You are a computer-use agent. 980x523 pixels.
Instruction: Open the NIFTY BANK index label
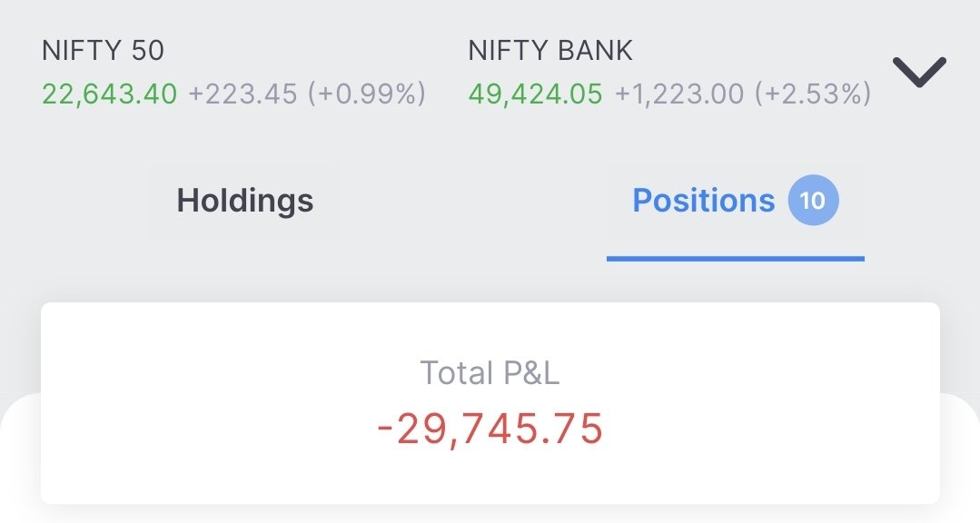point(550,51)
